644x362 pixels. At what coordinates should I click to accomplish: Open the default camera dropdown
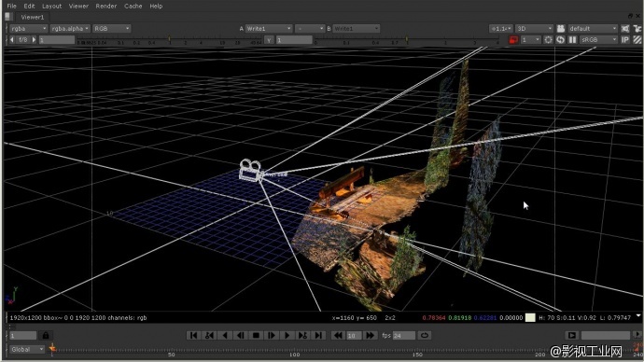pos(593,29)
